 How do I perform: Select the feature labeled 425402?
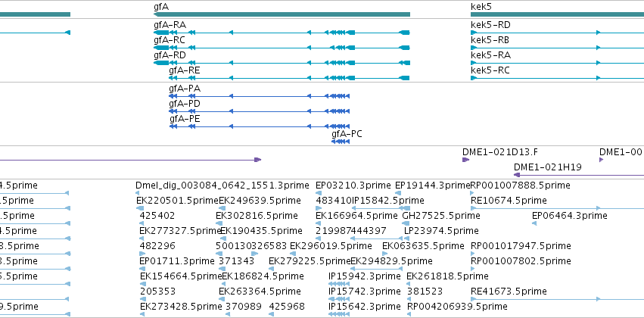157,216
